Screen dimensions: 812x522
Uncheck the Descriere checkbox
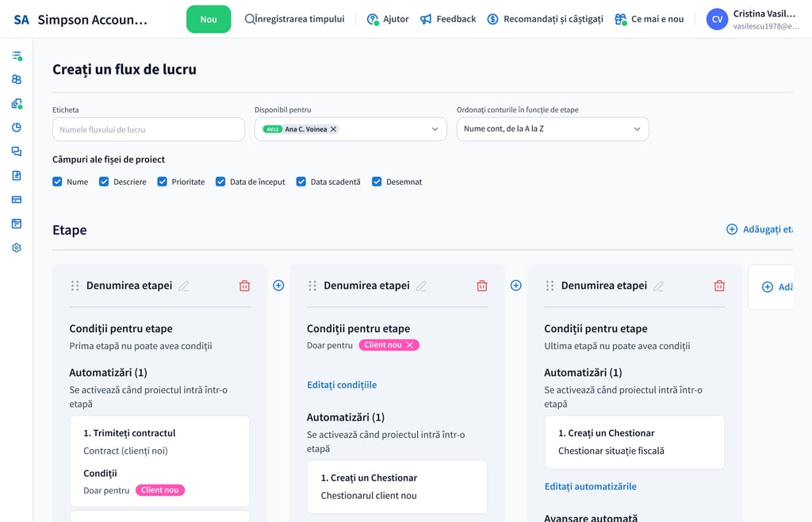tap(104, 182)
